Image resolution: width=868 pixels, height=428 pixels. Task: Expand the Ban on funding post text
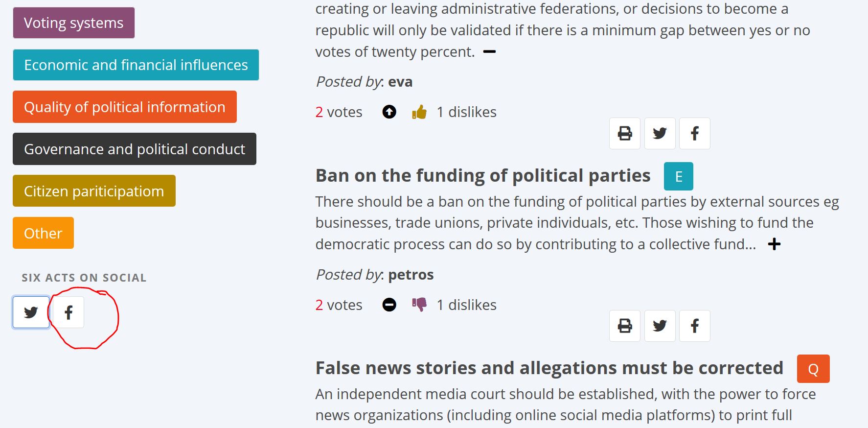[774, 244]
